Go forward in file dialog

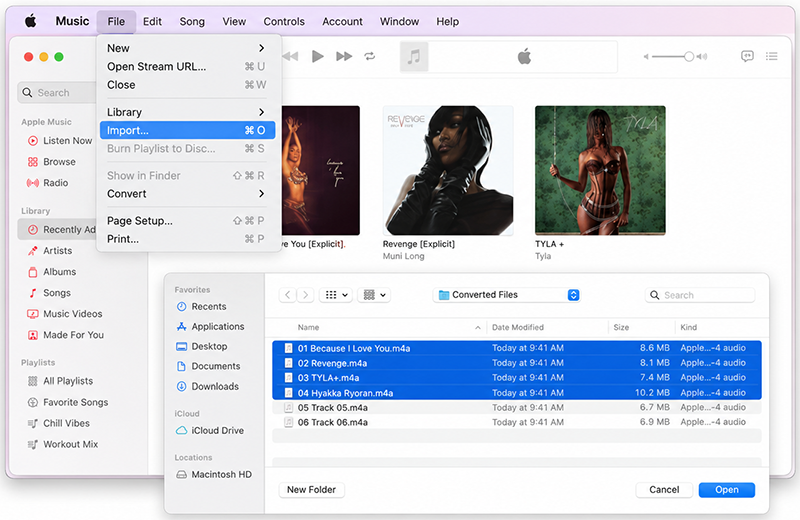coord(305,295)
